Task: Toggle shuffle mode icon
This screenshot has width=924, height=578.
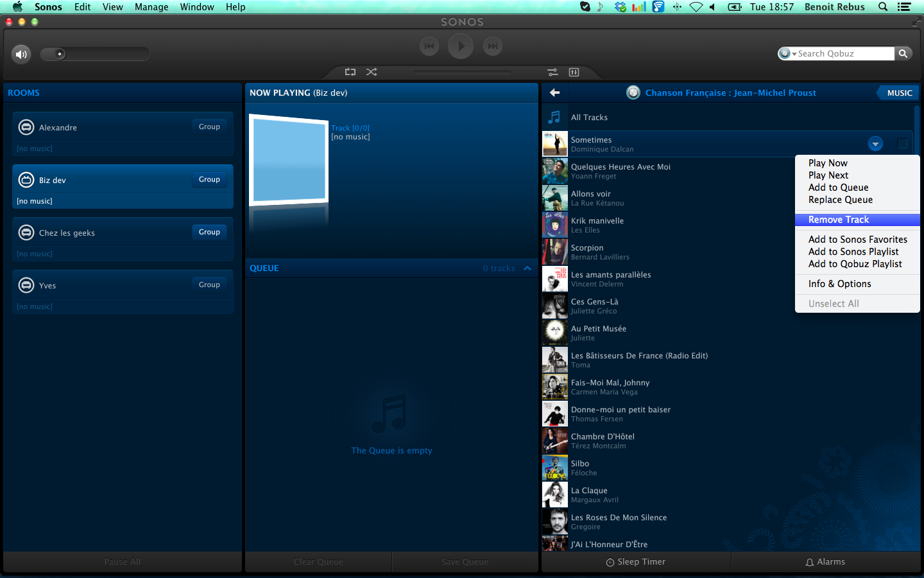Action: [372, 72]
